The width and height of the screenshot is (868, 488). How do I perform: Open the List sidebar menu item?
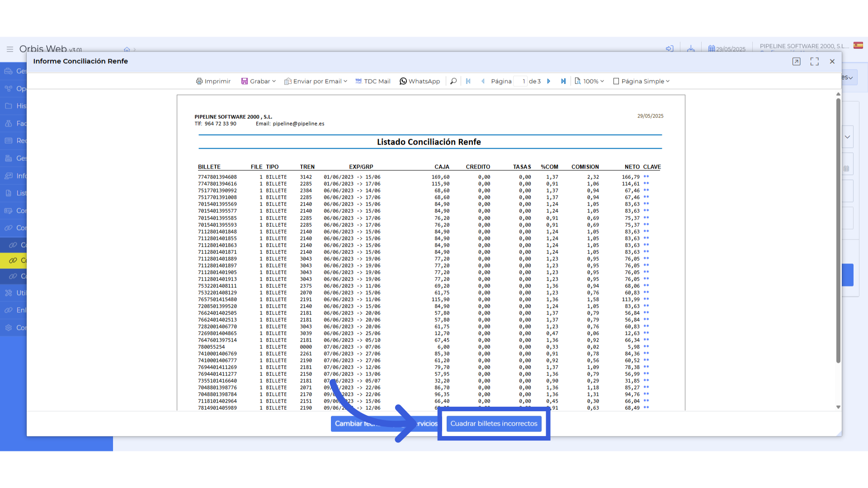tap(14, 193)
